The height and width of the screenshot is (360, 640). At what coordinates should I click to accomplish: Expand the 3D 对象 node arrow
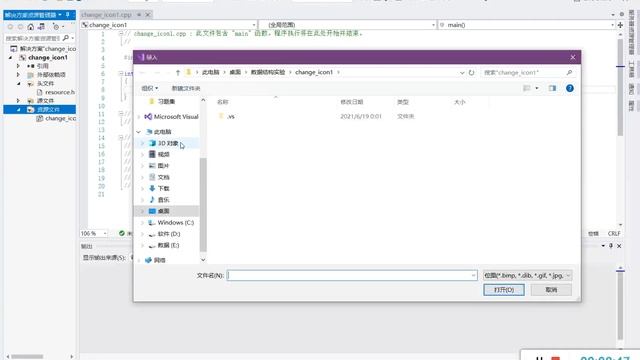pyautogui.click(x=142, y=143)
